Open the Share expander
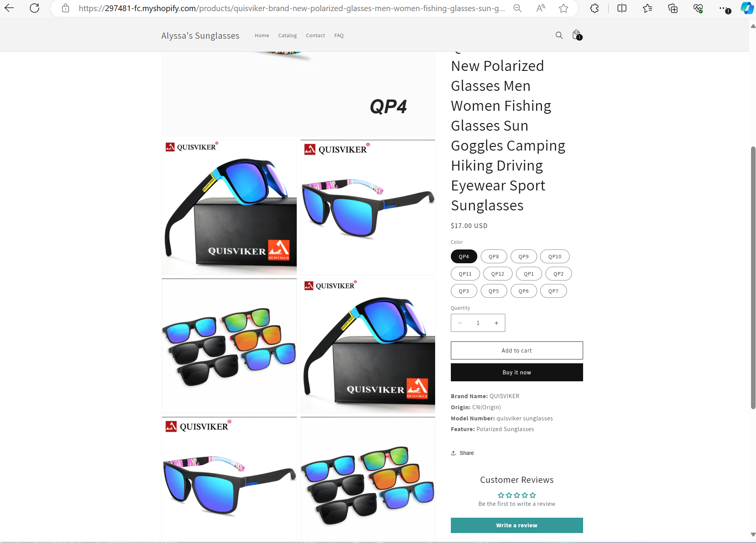 [463, 453]
